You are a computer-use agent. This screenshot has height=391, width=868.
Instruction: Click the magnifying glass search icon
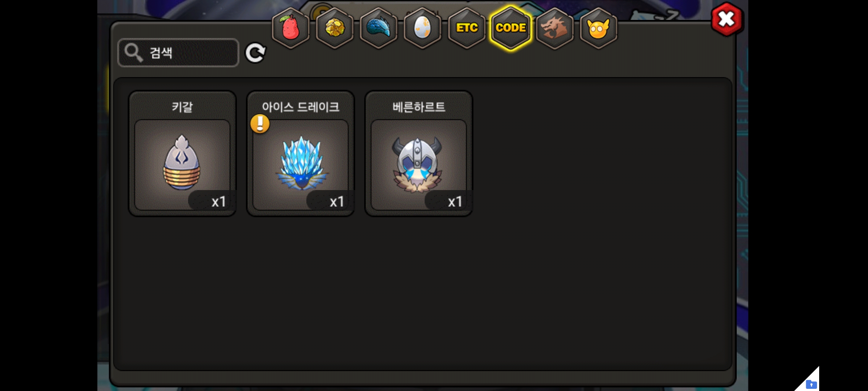133,53
